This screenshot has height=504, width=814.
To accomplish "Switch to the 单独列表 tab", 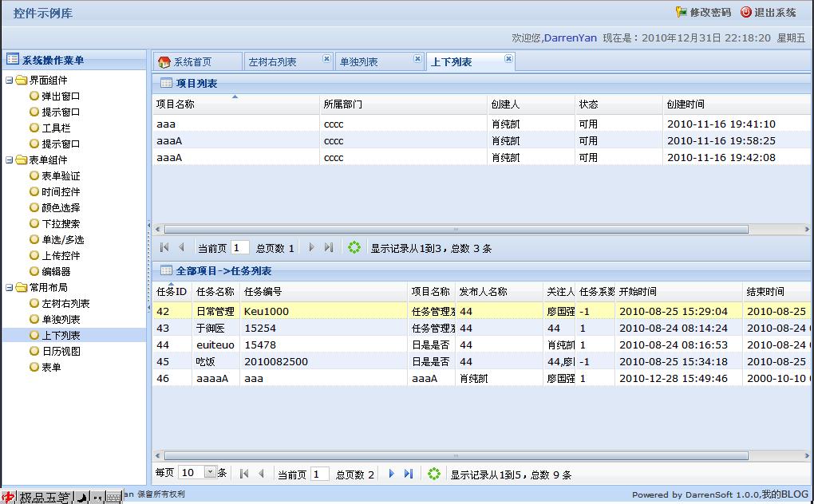I will 359,62.
